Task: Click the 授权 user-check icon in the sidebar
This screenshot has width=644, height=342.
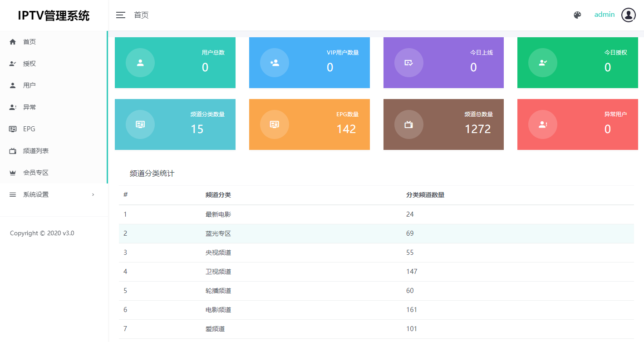Action: click(13, 64)
